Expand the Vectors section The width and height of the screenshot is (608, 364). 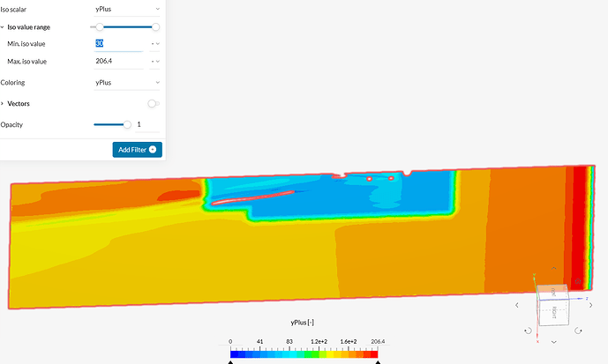3,103
